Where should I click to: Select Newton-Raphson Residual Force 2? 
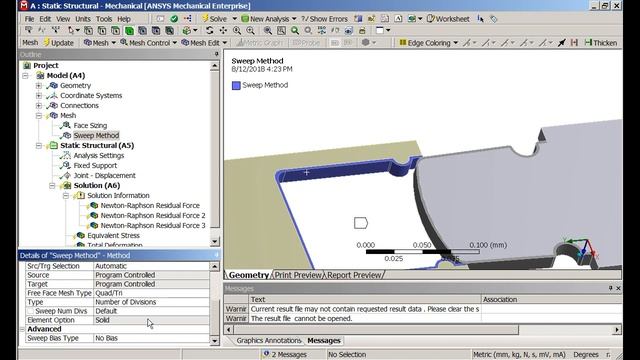(x=153, y=216)
